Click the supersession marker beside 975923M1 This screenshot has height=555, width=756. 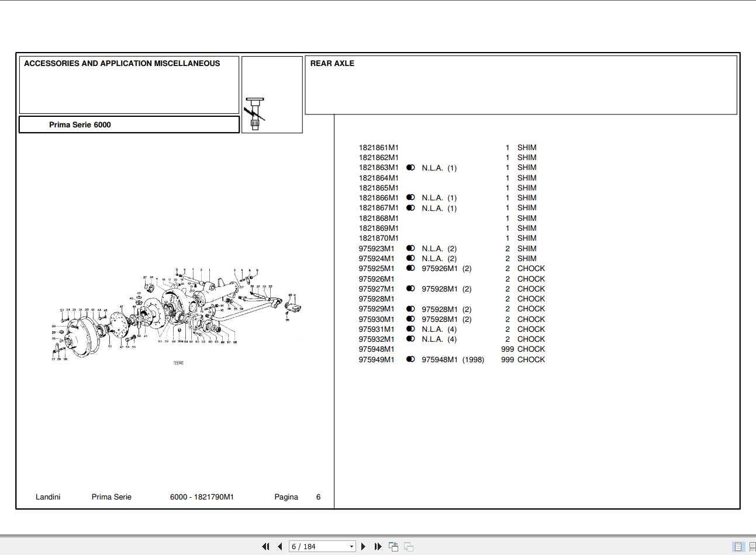coord(410,248)
